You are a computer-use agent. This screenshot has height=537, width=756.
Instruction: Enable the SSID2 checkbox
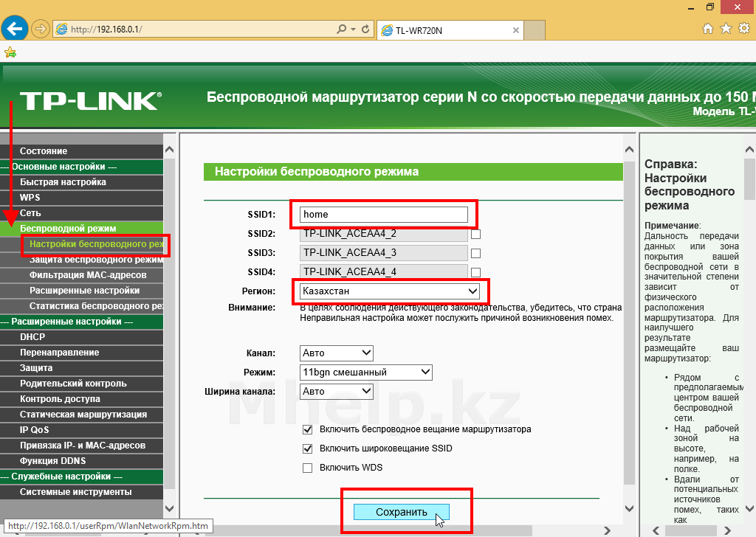pos(476,234)
